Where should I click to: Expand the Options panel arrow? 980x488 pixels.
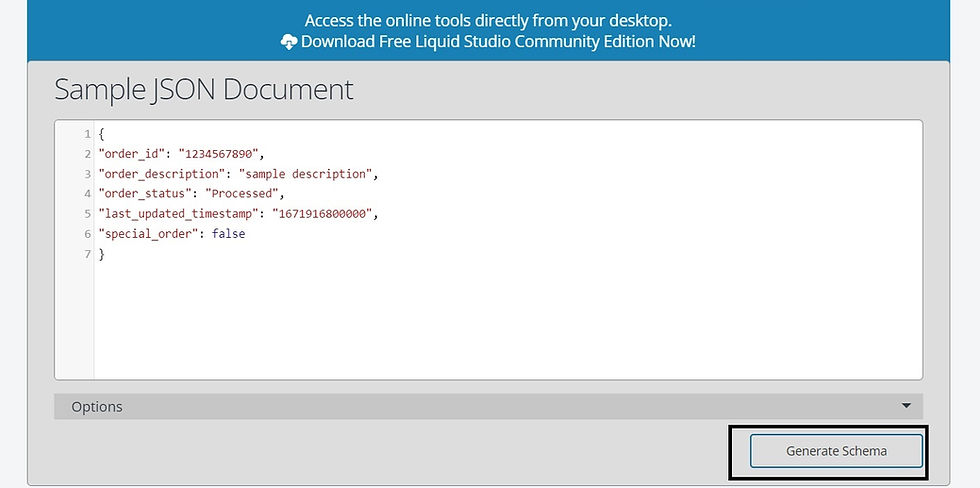tap(906, 406)
